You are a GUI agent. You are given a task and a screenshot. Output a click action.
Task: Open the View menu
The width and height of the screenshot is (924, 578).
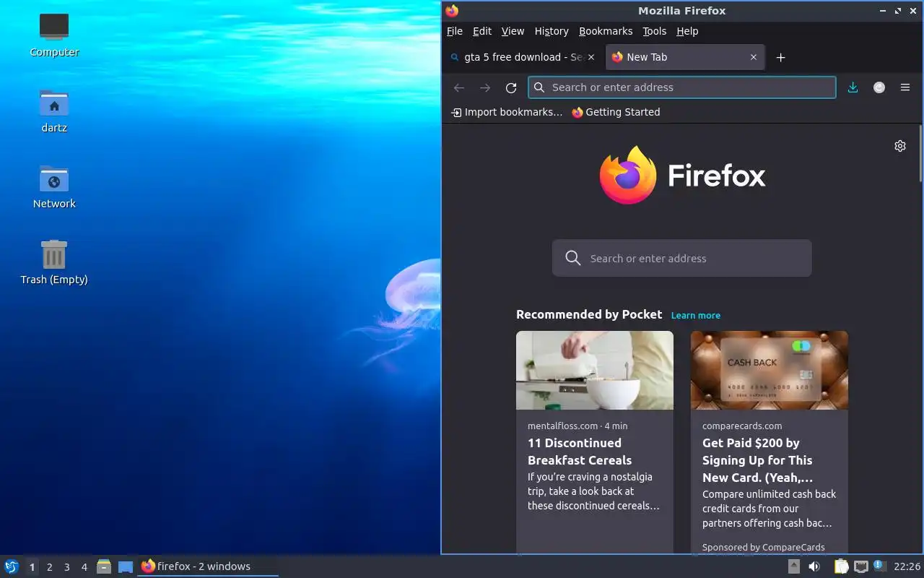click(x=513, y=31)
